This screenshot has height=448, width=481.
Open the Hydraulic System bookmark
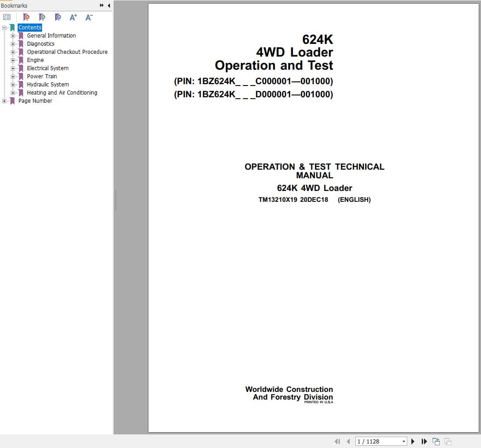48,84
